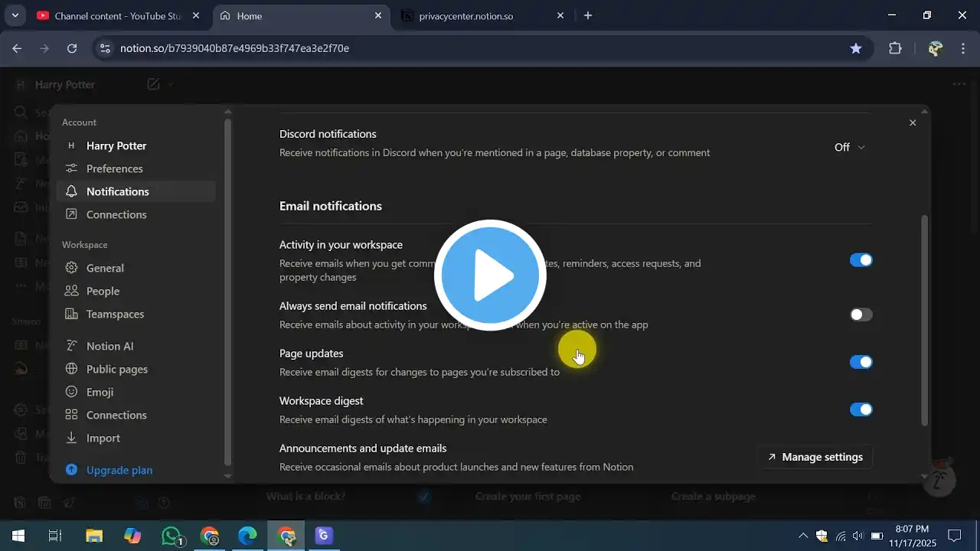Click the Chrome extensions puzzle icon
This screenshot has width=980, height=551.
click(x=895, y=48)
